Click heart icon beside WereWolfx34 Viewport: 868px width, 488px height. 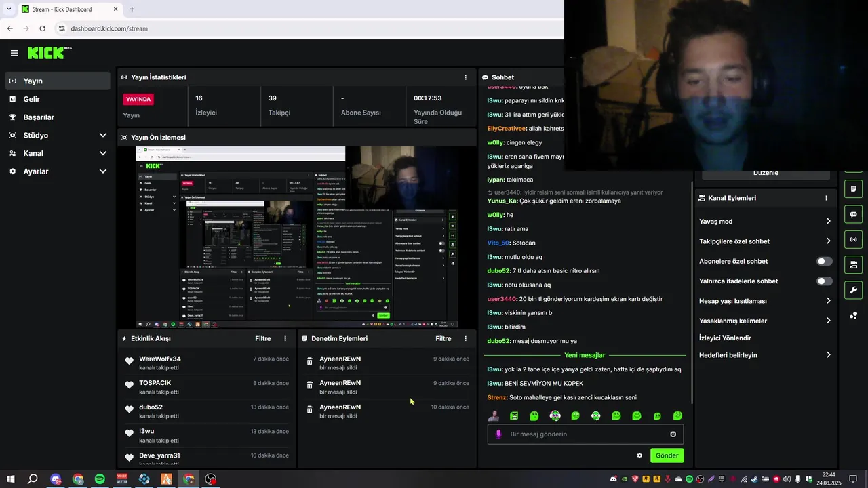[129, 361]
